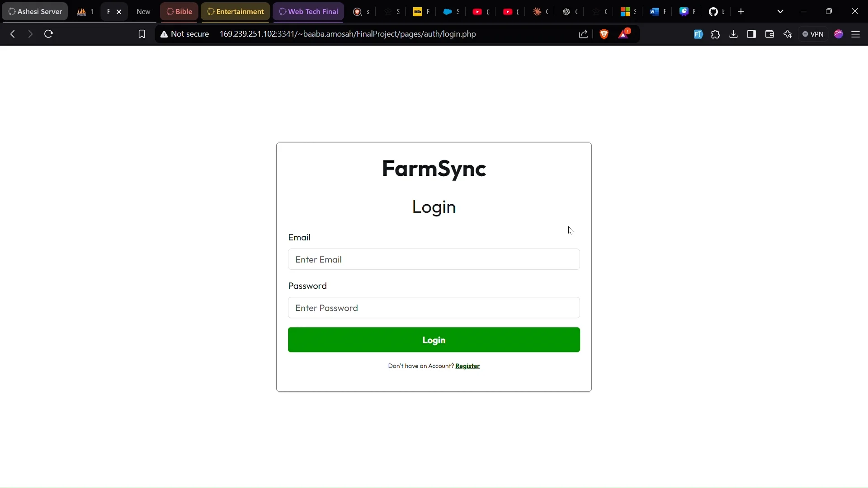
Task: Switch to the phpMyAdmin tab
Action: click(85, 12)
